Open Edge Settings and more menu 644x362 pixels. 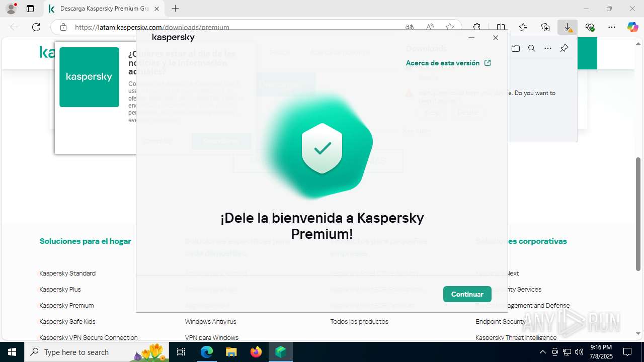click(x=612, y=27)
